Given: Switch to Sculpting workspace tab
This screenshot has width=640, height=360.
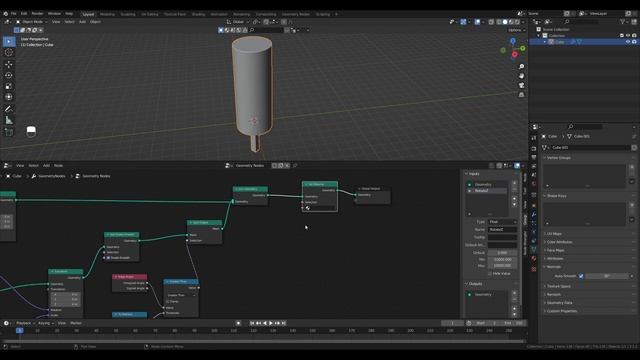Looking at the screenshot, I should [x=128, y=14].
